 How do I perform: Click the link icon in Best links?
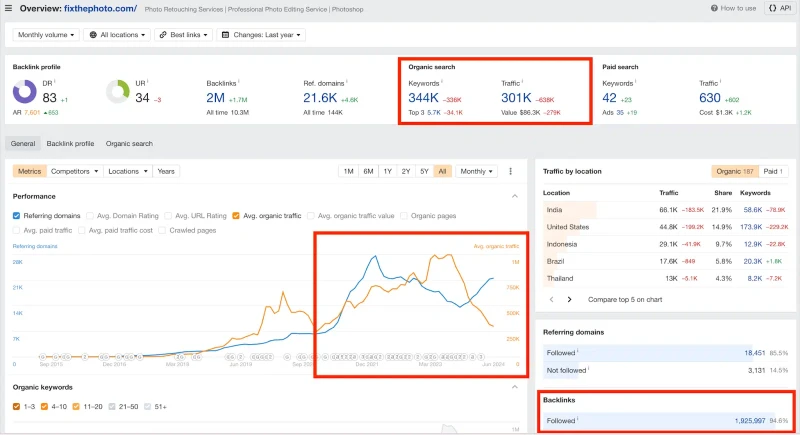163,35
